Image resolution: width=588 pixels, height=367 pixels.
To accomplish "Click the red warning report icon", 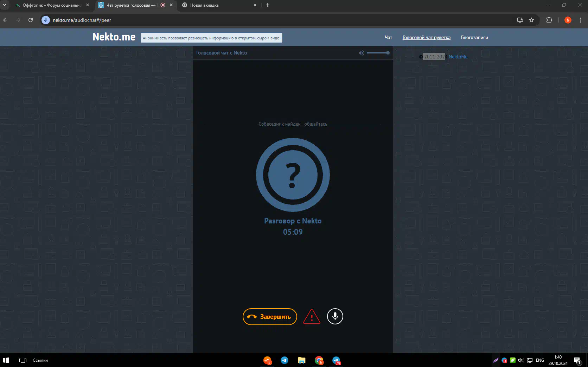I will pos(312,317).
